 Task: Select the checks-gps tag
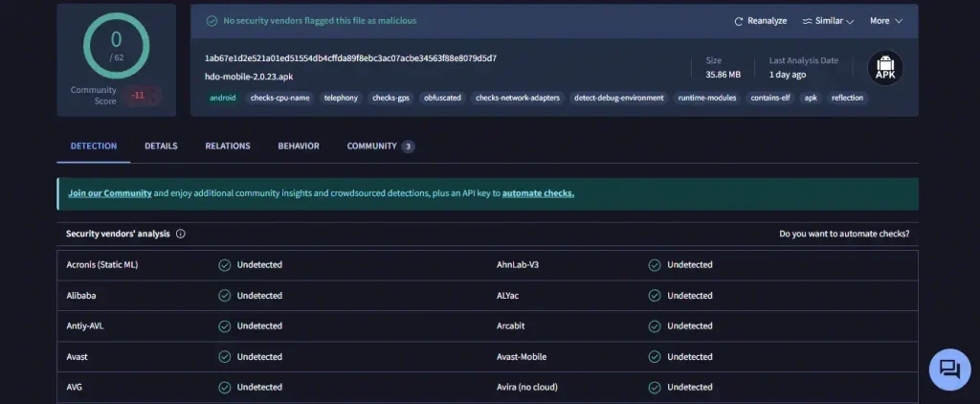390,99
